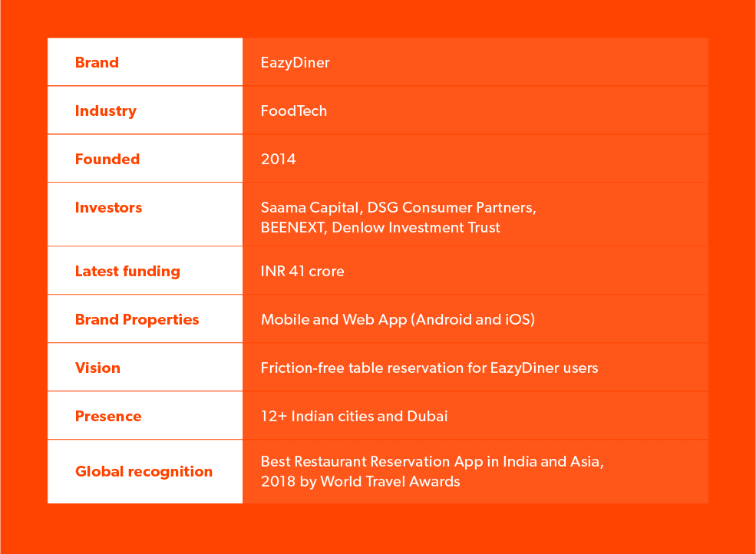Click the Industry row label
756x554 pixels.
[105, 110]
